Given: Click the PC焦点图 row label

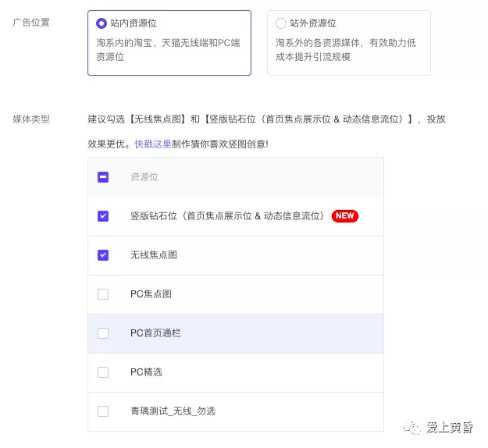Looking at the screenshot, I should click(151, 294).
